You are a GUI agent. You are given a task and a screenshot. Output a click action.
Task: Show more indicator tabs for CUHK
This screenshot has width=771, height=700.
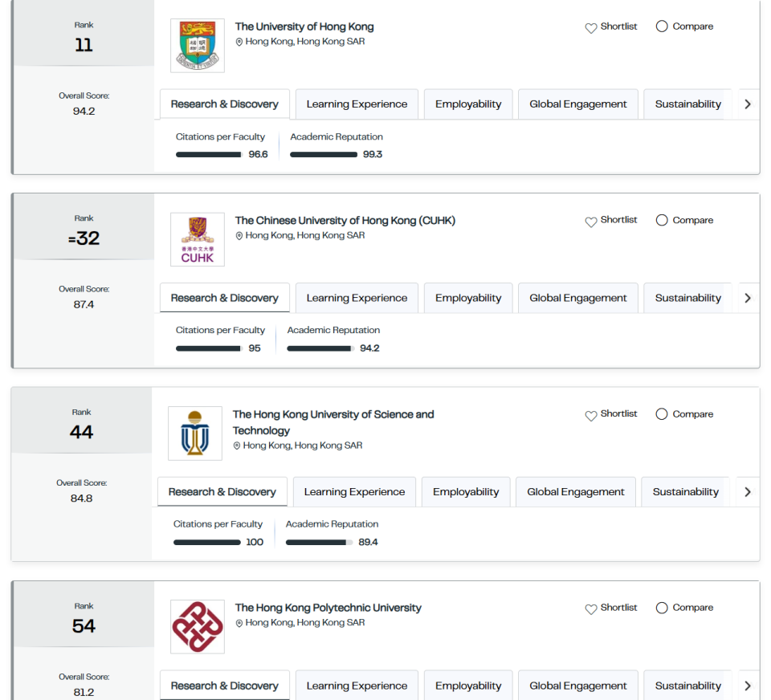tap(748, 298)
